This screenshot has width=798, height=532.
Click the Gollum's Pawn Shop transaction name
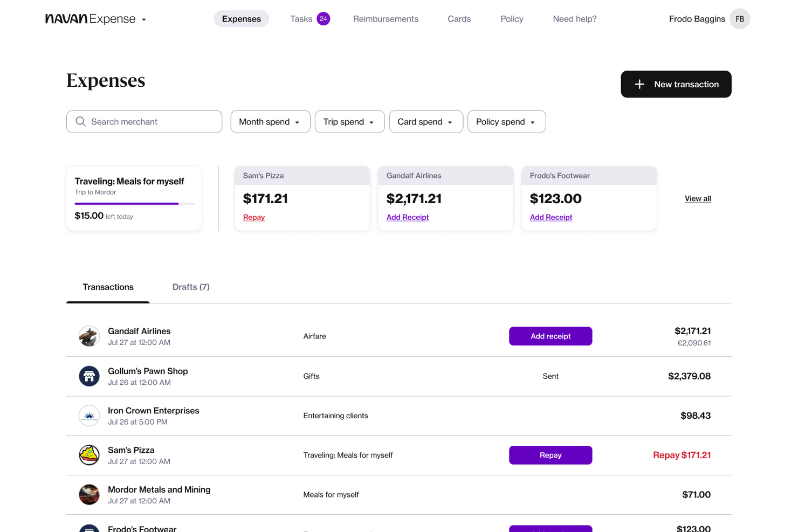click(x=148, y=371)
